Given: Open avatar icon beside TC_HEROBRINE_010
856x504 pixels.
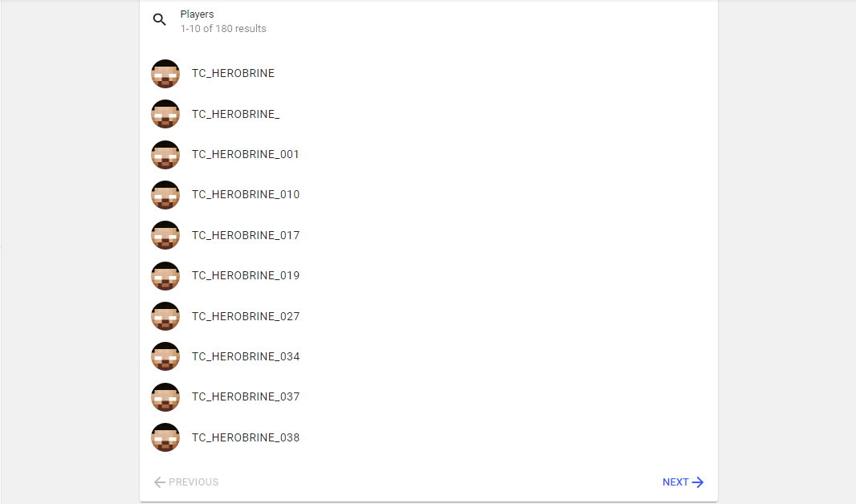Looking at the screenshot, I should [165, 195].
